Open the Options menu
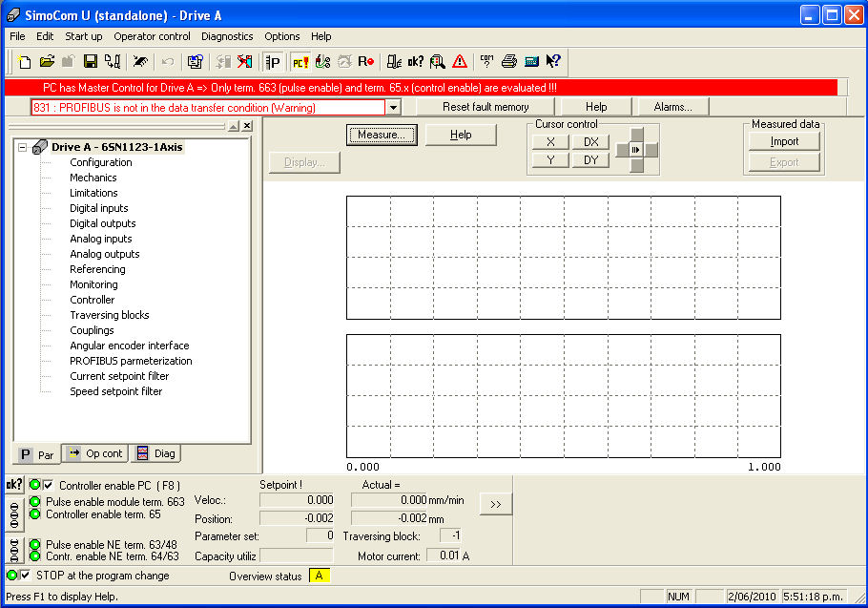Image resolution: width=868 pixels, height=608 pixels. (x=281, y=36)
